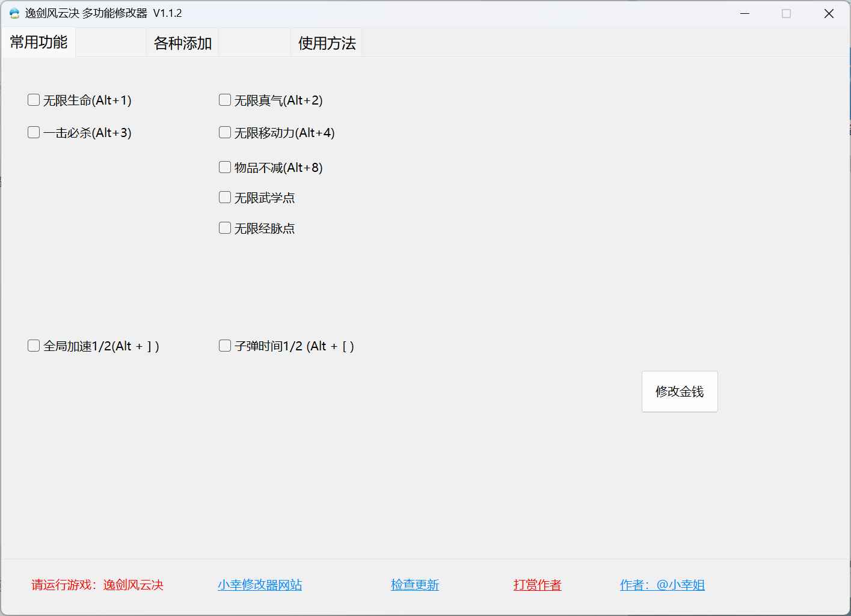Enable 无限武学点 cheat

tap(225, 197)
